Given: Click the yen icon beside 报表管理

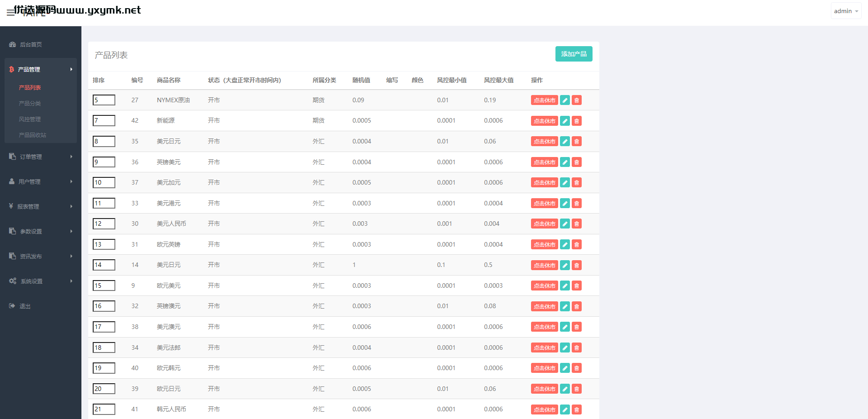Looking at the screenshot, I should [11, 206].
